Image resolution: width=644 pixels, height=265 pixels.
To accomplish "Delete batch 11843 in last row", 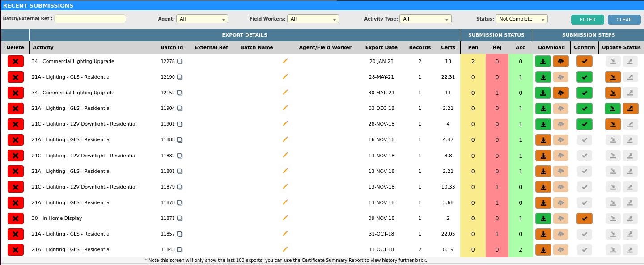I will click(x=15, y=250).
